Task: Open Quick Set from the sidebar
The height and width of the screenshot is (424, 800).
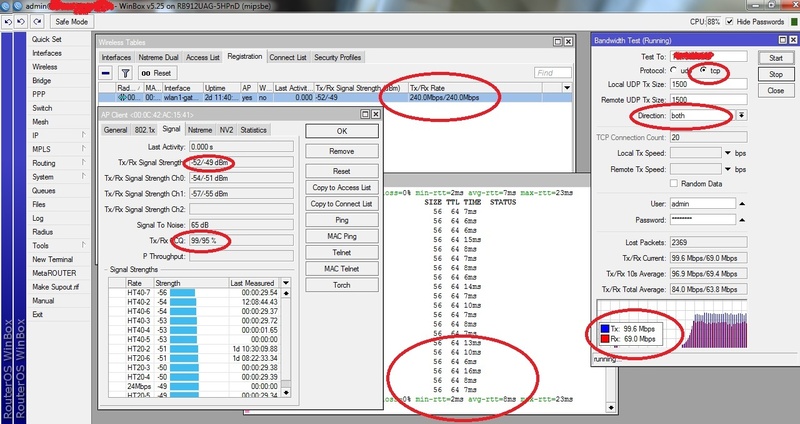Action: tap(47, 39)
